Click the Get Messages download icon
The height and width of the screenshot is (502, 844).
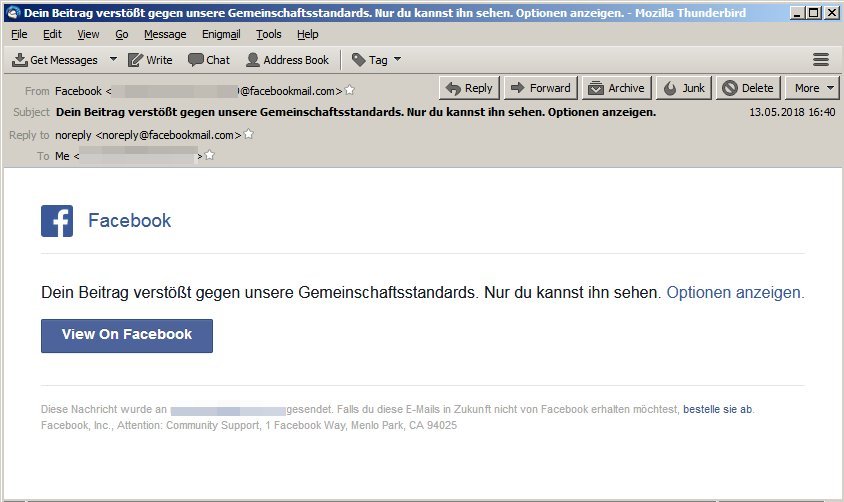click(x=20, y=60)
